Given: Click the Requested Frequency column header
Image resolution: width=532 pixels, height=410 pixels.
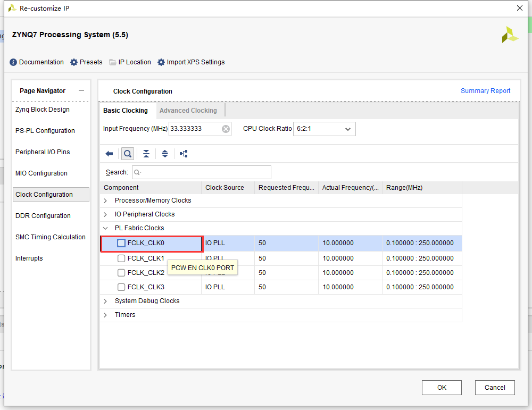Looking at the screenshot, I should point(286,188).
